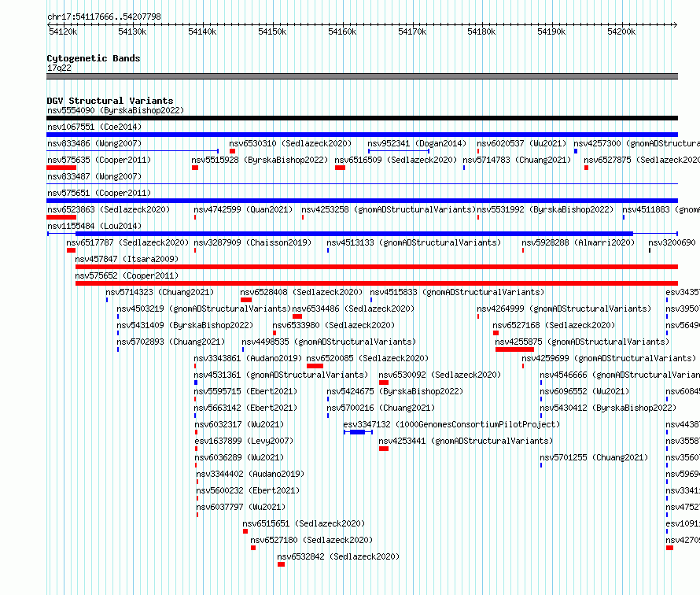Select the blue esv3347132 variant glyph
The image size is (700, 595).
click(x=358, y=432)
